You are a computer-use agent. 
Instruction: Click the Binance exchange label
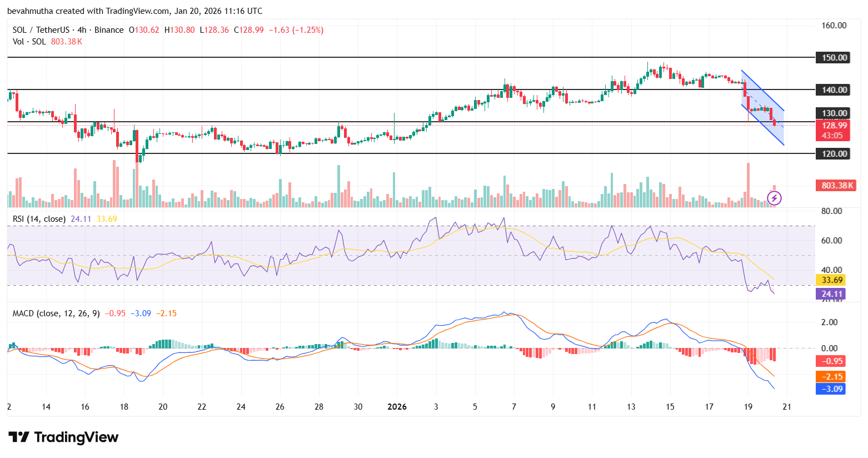pos(109,30)
